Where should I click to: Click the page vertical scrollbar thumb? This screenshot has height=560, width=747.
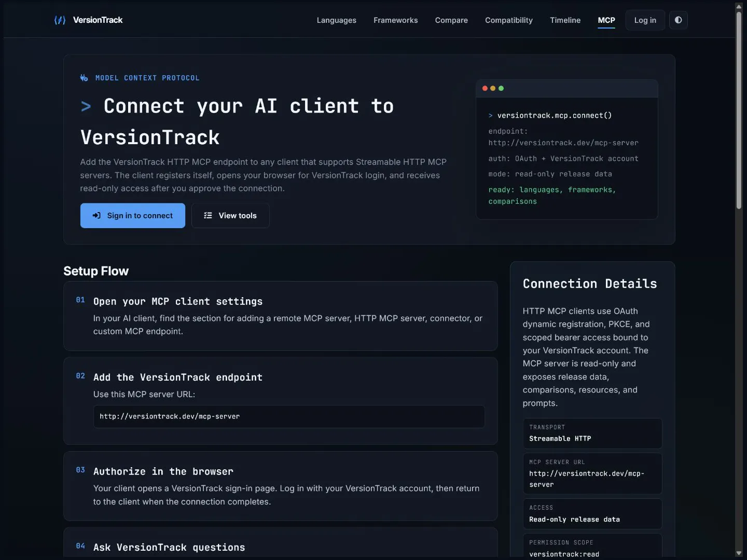[x=739, y=110]
